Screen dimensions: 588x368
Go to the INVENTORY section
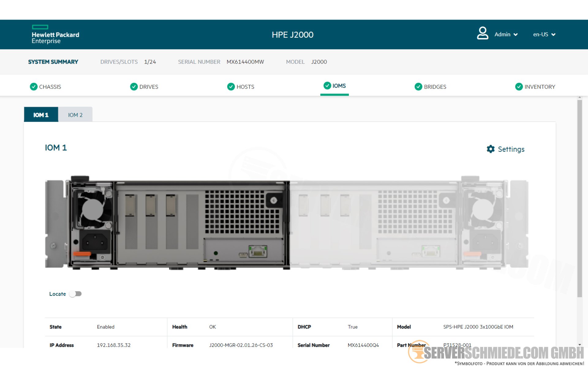(539, 87)
